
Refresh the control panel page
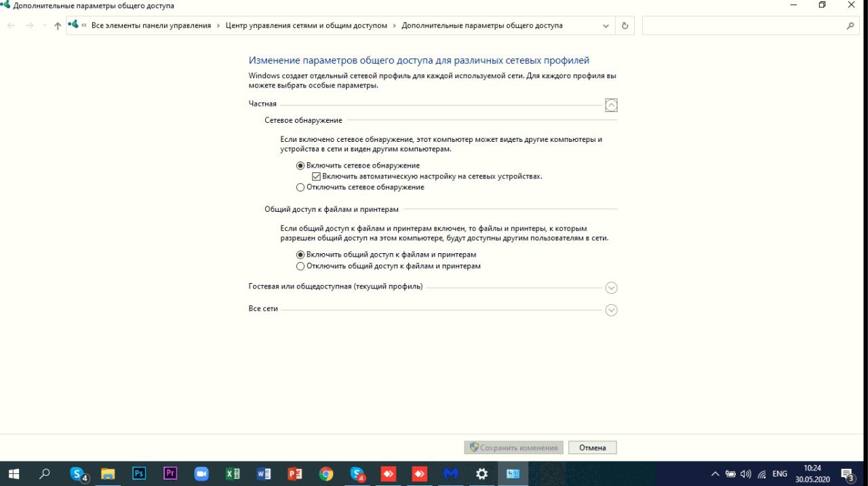pyautogui.click(x=625, y=26)
